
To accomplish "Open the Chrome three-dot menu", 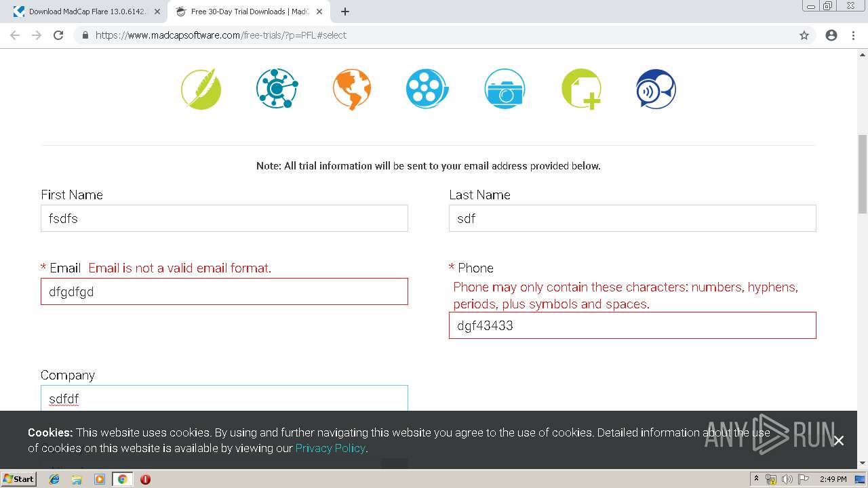I will click(853, 35).
